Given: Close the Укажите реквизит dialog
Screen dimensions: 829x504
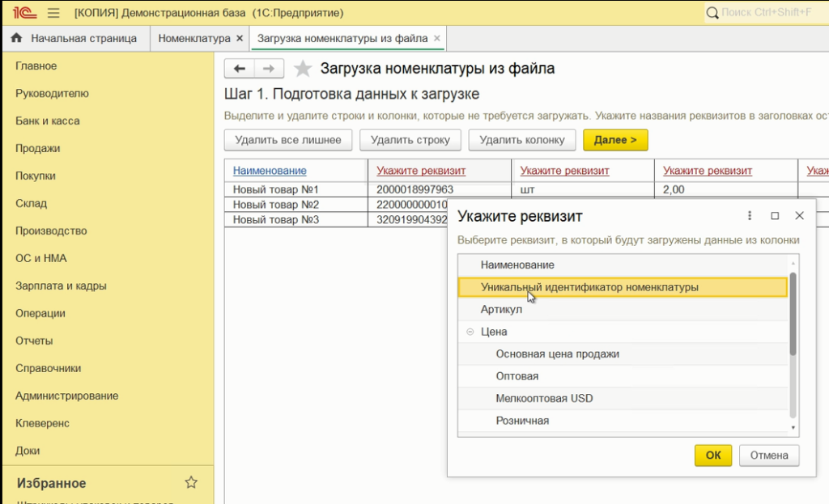Looking at the screenshot, I should tap(799, 215).
